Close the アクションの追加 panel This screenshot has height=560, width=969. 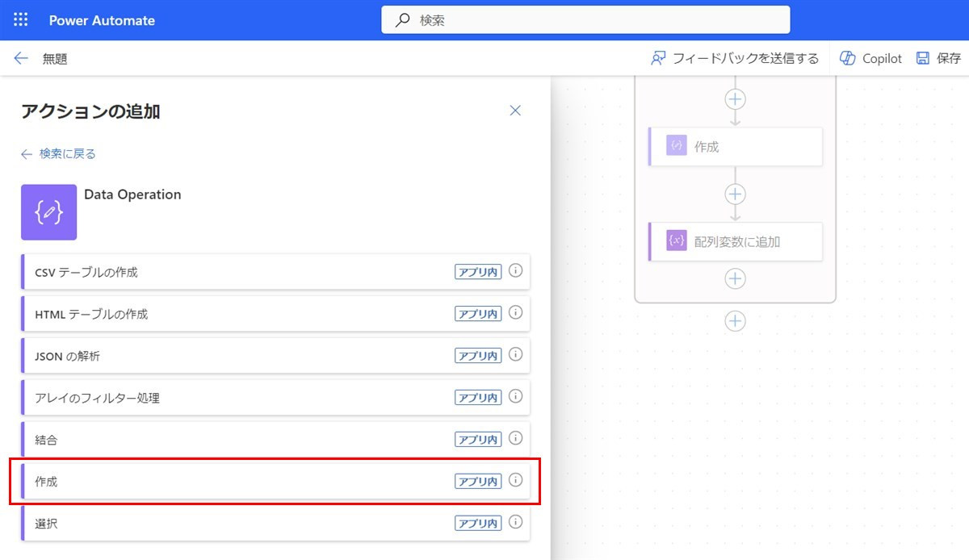coord(515,111)
